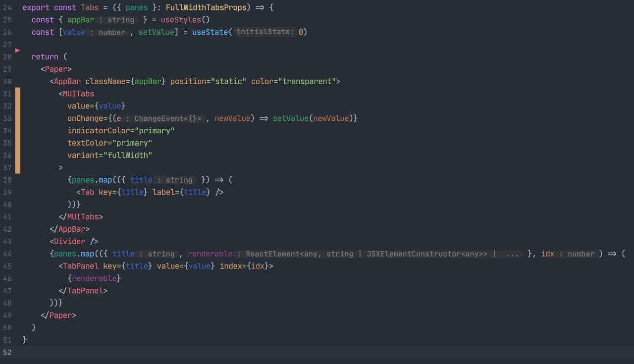The image size is (634, 364).
Task: Click the "useState" call on line 26
Action: [x=210, y=32]
